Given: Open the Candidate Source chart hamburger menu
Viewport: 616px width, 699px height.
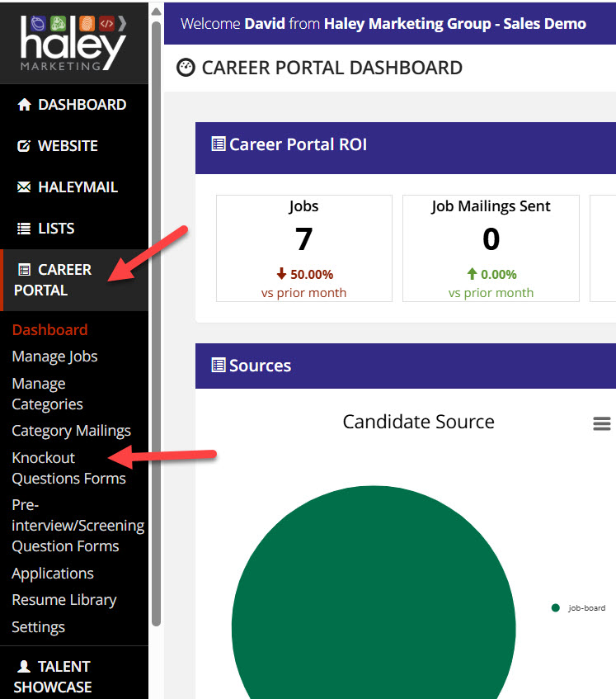Looking at the screenshot, I should pos(602,423).
